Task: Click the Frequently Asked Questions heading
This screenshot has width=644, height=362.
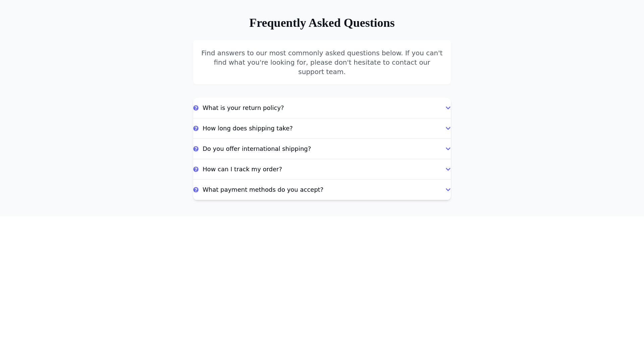Action: [x=322, y=23]
